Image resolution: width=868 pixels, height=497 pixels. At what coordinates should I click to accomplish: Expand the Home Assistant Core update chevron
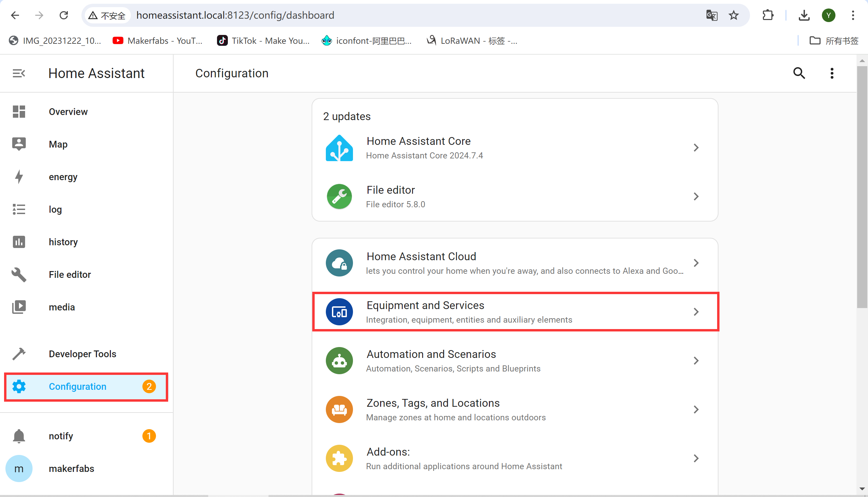[x=696, y=148]
